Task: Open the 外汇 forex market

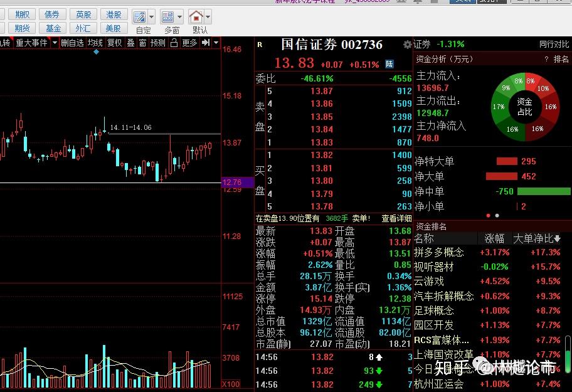Action: click(83, 28)
